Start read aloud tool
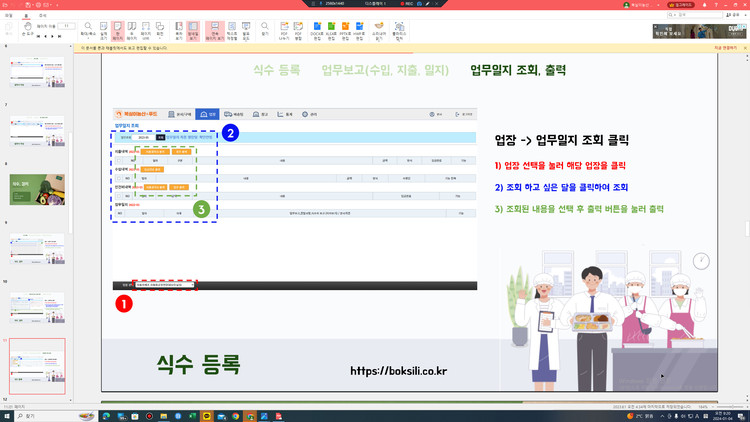750x422 pixels. point(379,31)
